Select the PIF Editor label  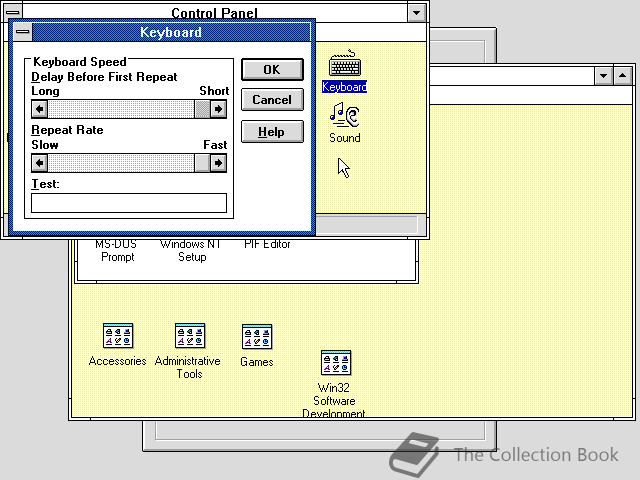(267, 244)
